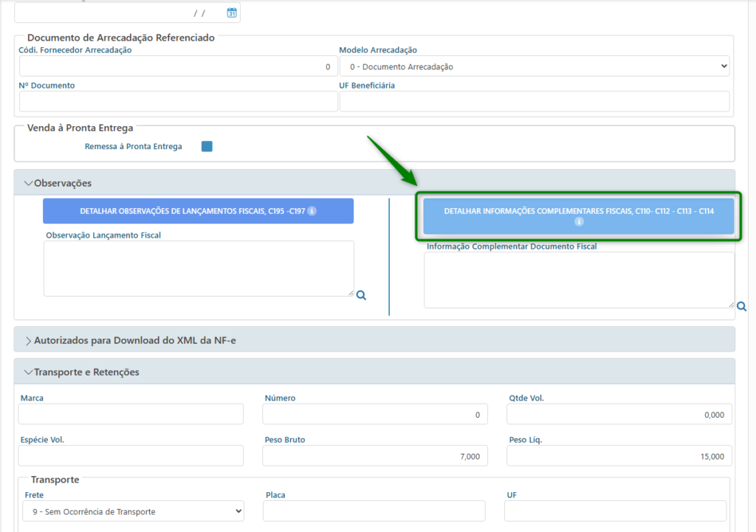Collapse Transporte e Retenções section

(30, 372)
